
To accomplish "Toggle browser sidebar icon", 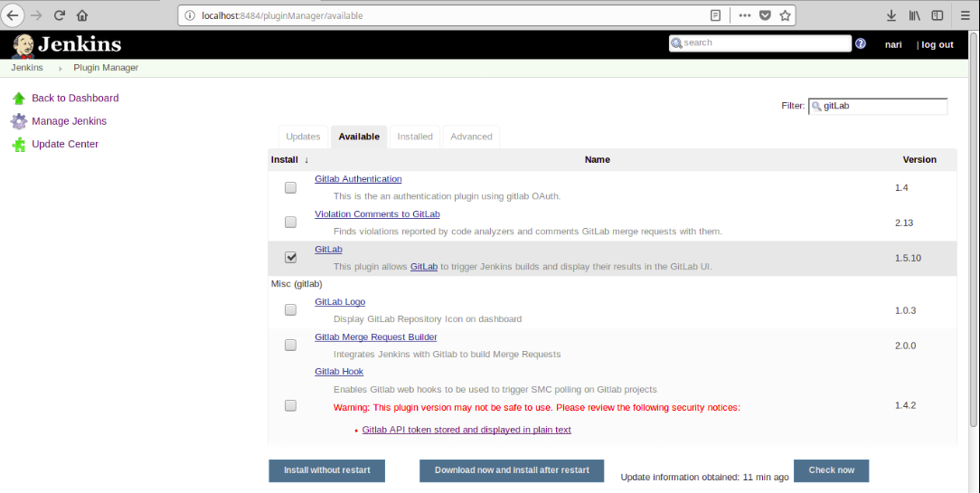I will coord(938,15).
